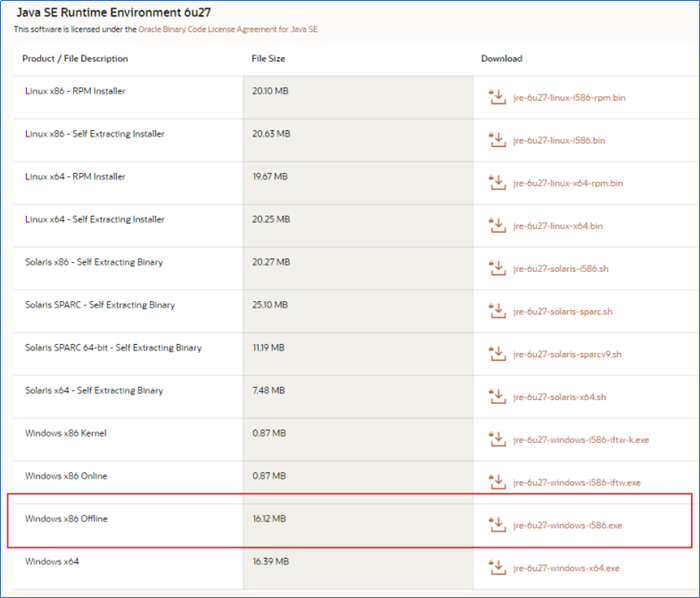Screen dimensions: 700x598
Task: Download jre-6u27-windows-i586-iftw.exe file link
Action: (x=577, y=483)
